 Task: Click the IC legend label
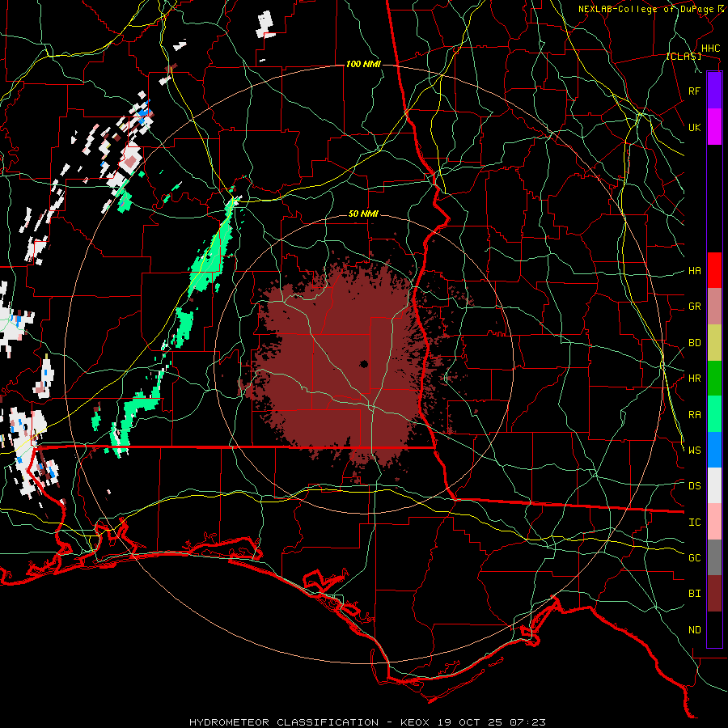(x=694, y=523)
